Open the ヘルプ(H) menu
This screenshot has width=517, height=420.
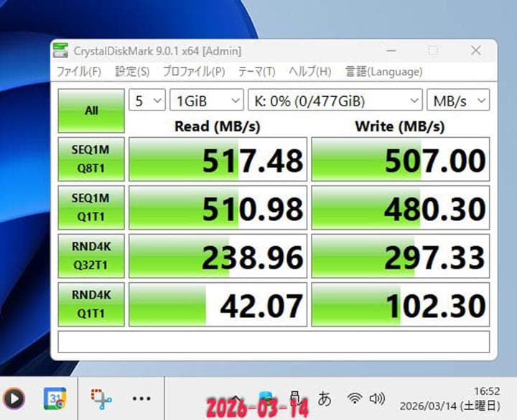(310, 72)
